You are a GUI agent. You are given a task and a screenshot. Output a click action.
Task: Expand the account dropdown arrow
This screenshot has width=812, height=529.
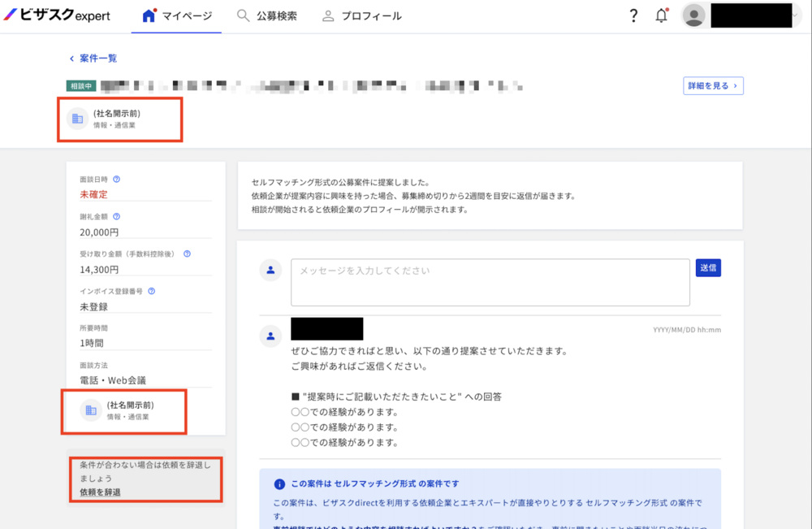click(794, 15)
